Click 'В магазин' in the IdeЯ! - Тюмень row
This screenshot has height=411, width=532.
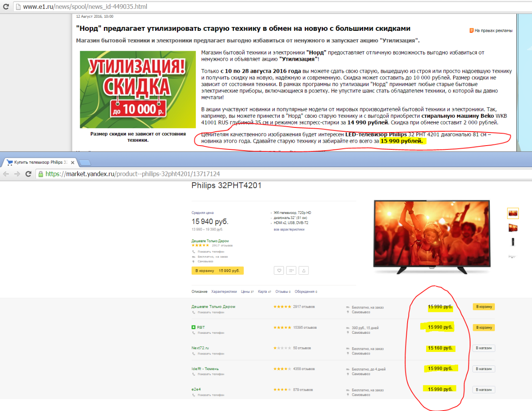click(484, 369)
